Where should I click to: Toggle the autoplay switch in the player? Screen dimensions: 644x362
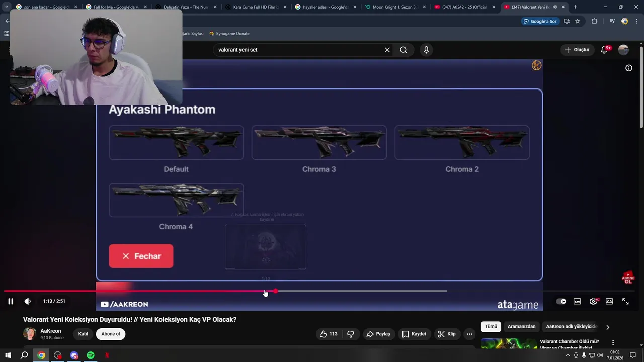[x=561, y=301]
